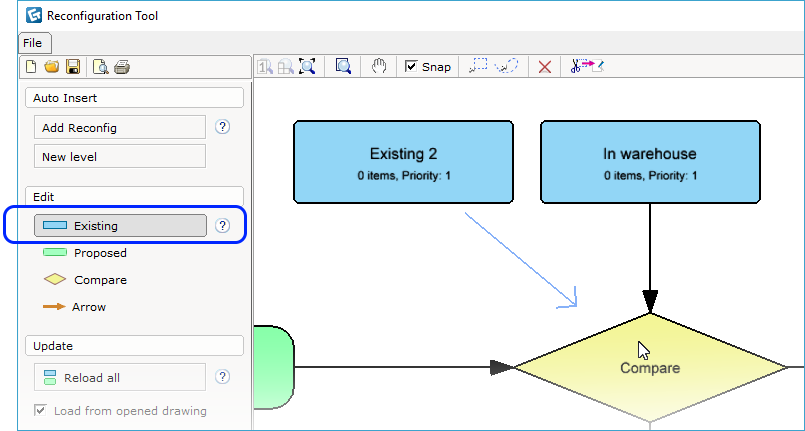
Task: Open print preview icon
Action: 101,67
